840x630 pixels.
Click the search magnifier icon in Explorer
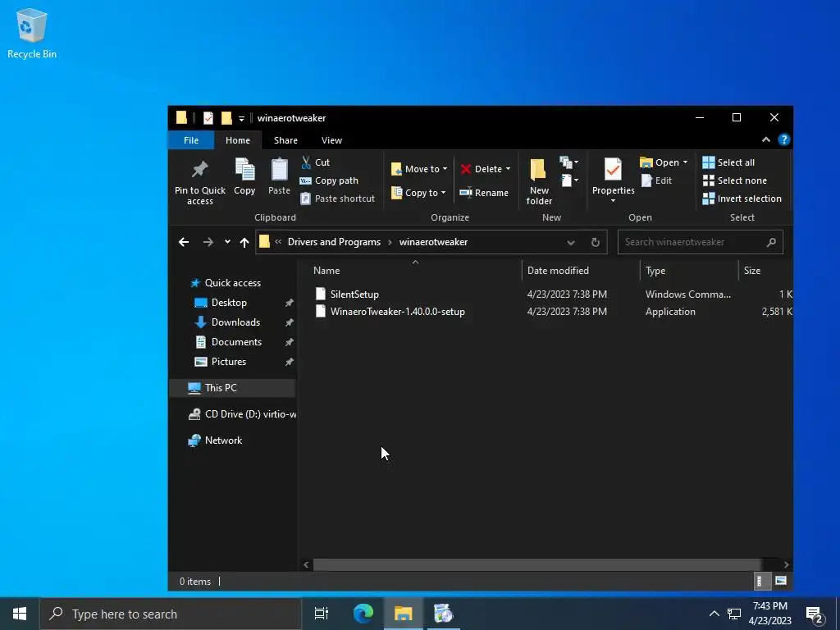click(771, 242)
